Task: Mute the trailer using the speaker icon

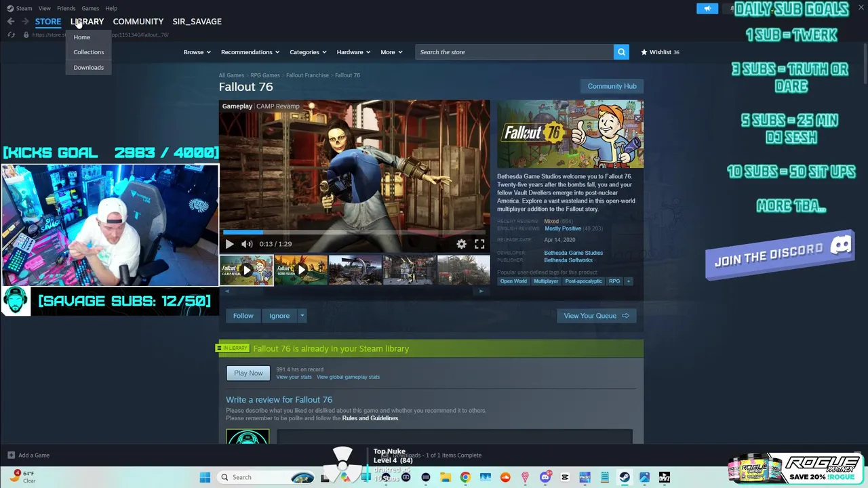Action: (x=247, y=244)
